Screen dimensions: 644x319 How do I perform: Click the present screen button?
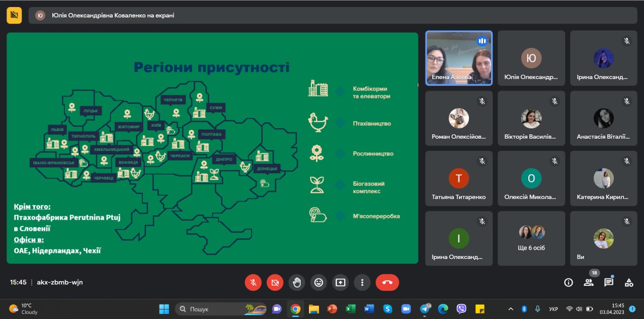[340, 282]
